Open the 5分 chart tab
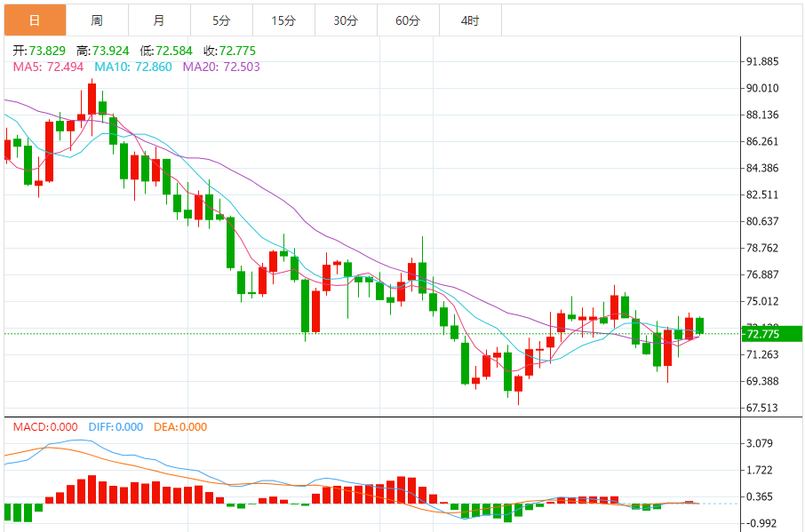805x532 pixels. 221,20
